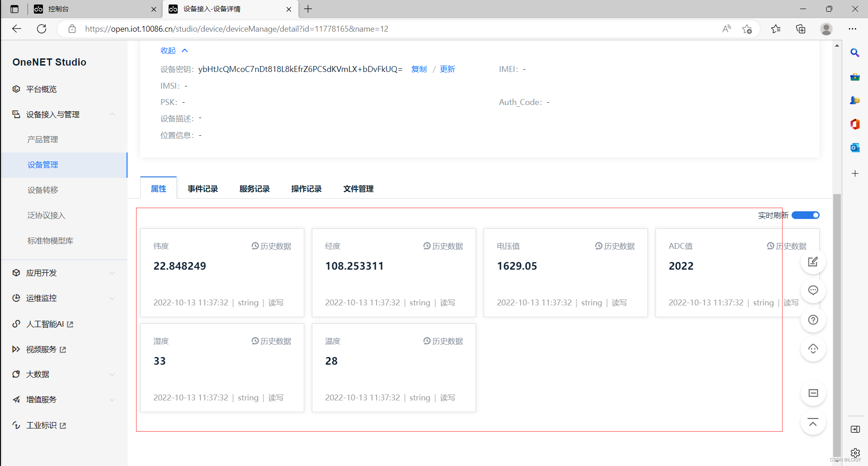Update the device key with 更新
The height and width of the screenshot is (466, 868).
pos(447,69)
